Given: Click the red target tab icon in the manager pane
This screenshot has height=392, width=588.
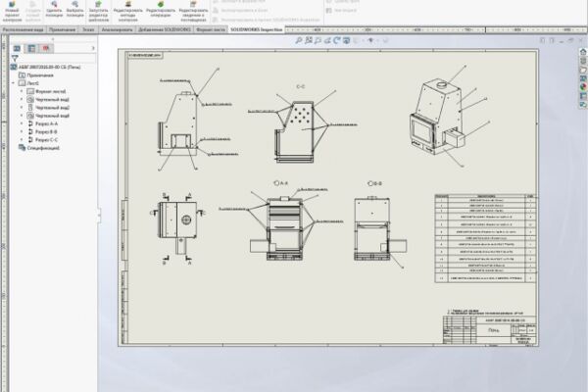Looking at the screenshot, I should click(46, 48).
